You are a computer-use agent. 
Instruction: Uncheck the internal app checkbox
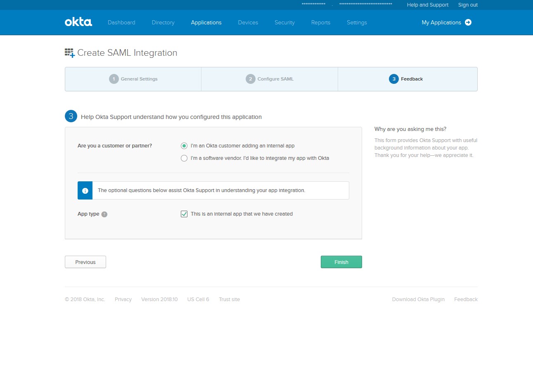pyautogui.click(x=184, y=214)
